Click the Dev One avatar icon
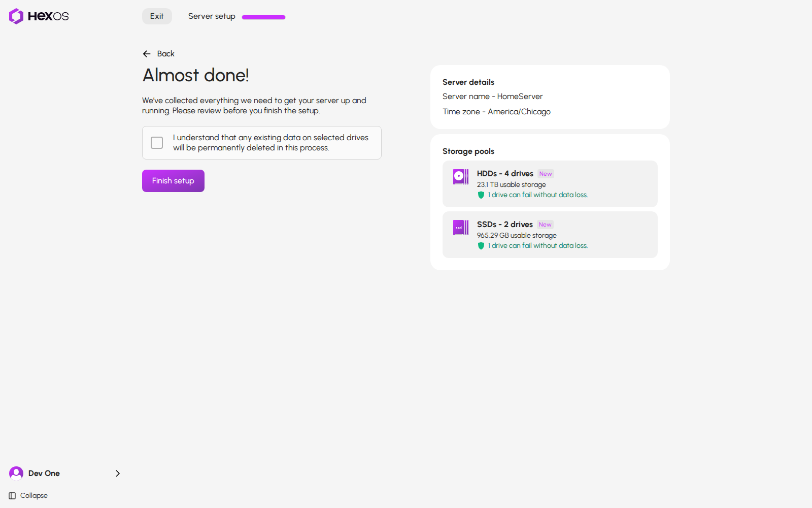812x508 pixels. [x=16, y=473]
